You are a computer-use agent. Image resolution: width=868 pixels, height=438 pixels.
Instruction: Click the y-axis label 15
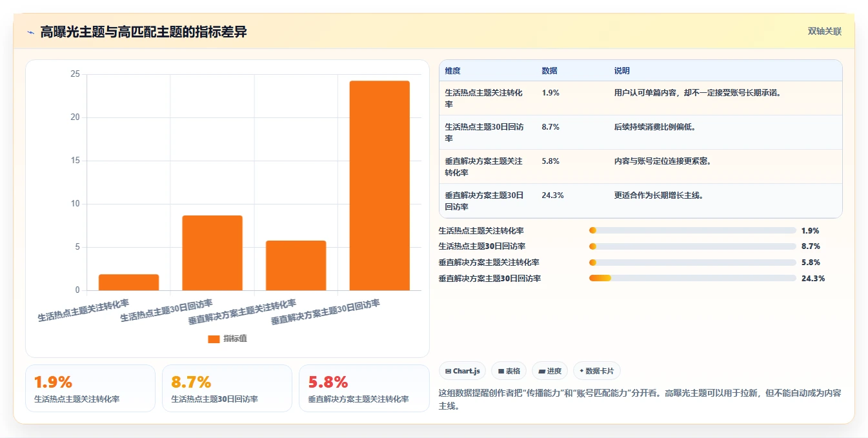coord(75,161)
